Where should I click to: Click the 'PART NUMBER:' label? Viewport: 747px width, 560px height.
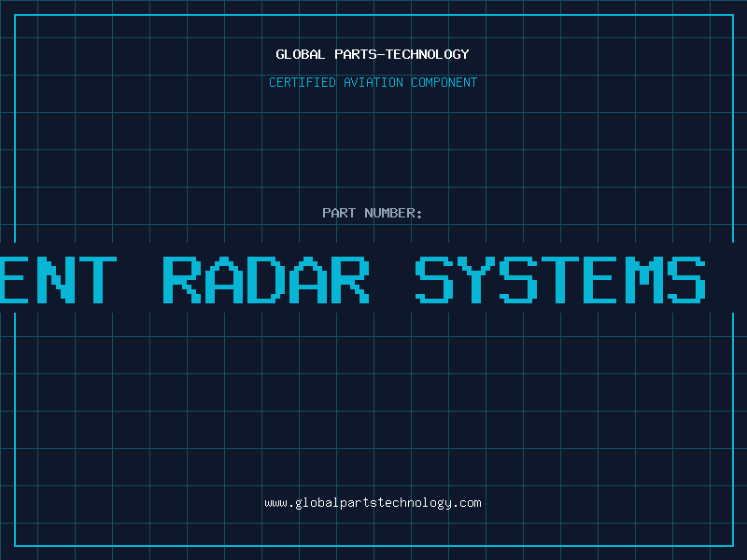373,213
